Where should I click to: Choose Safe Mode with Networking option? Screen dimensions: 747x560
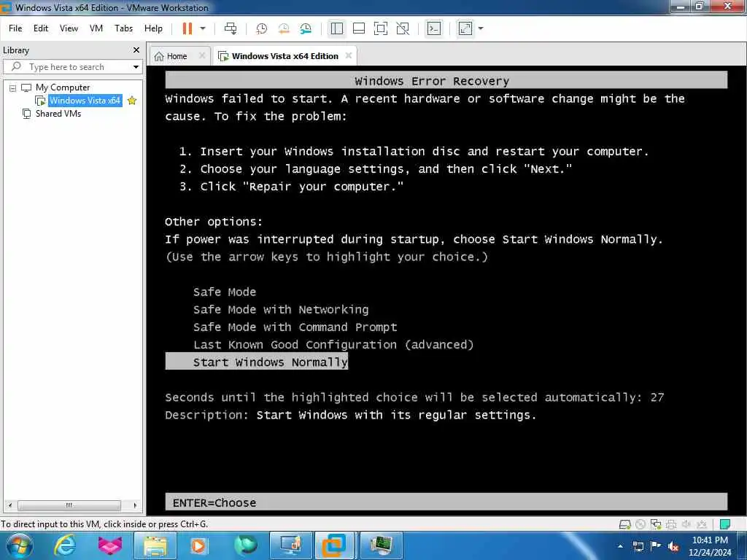[x=281, y=309]
